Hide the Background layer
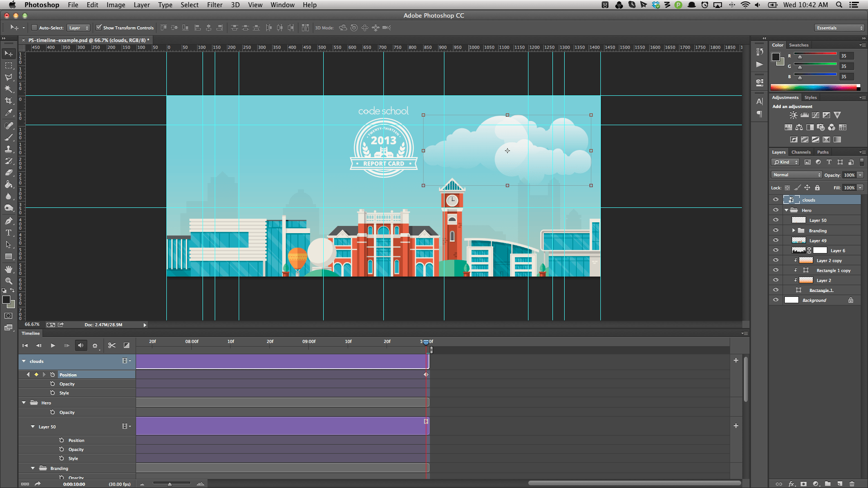Image resolution: width=868 pixels, height=488 pixels. coord(776,300)
